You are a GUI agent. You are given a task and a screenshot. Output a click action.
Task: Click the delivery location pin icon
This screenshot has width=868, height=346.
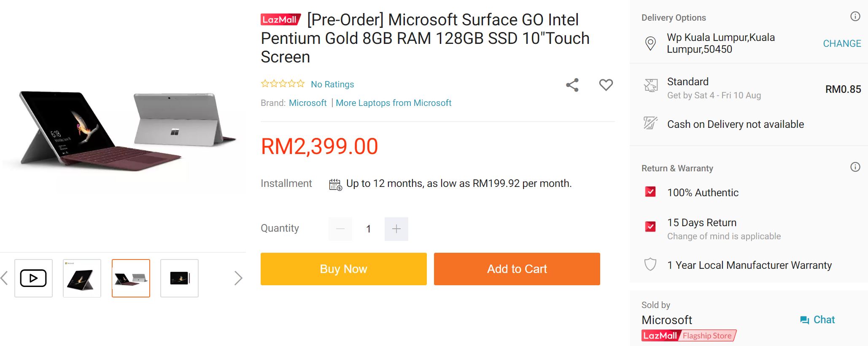(650, 43)
